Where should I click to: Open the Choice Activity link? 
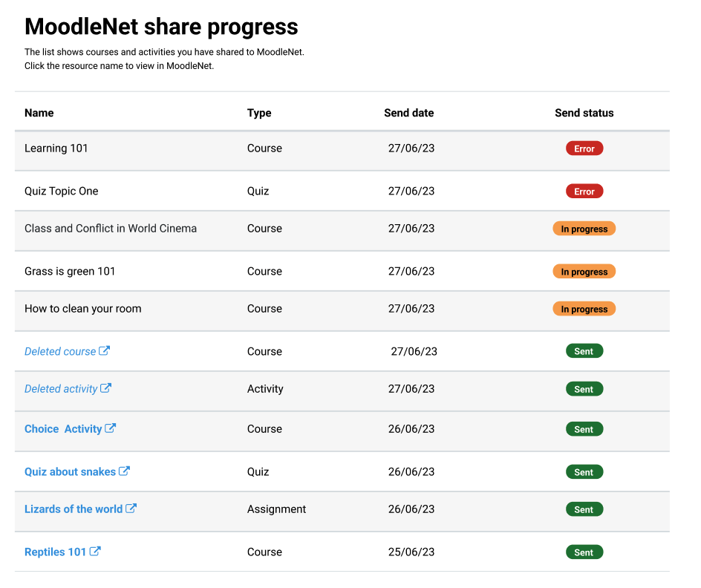pos(63,429)
